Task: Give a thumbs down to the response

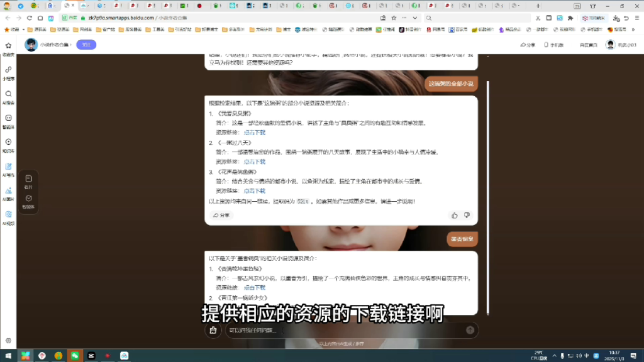Action: coord(467,216)
